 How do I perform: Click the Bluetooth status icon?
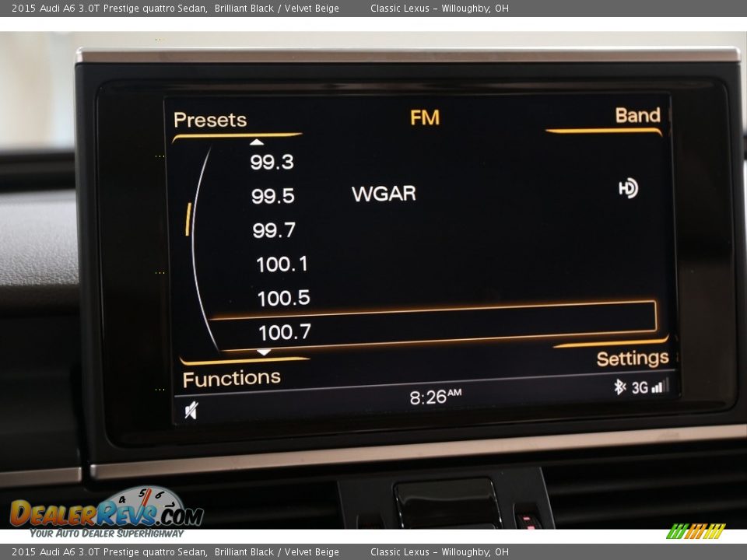click(x=619, y=387)
